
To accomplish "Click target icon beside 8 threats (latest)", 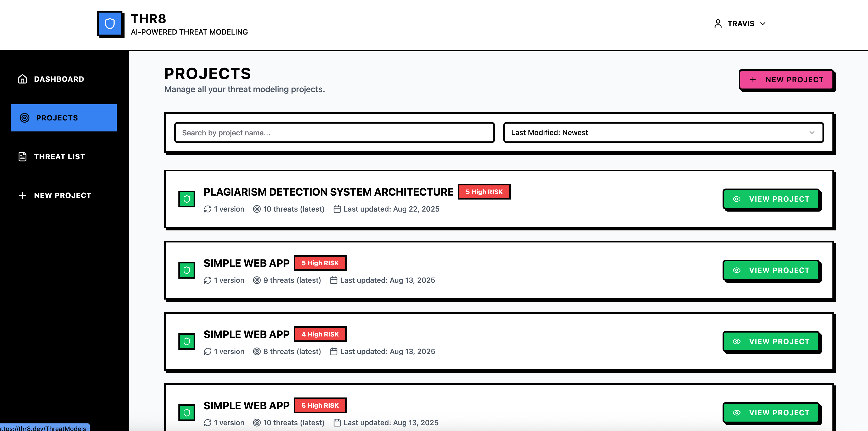I will [x=257, y=351].
